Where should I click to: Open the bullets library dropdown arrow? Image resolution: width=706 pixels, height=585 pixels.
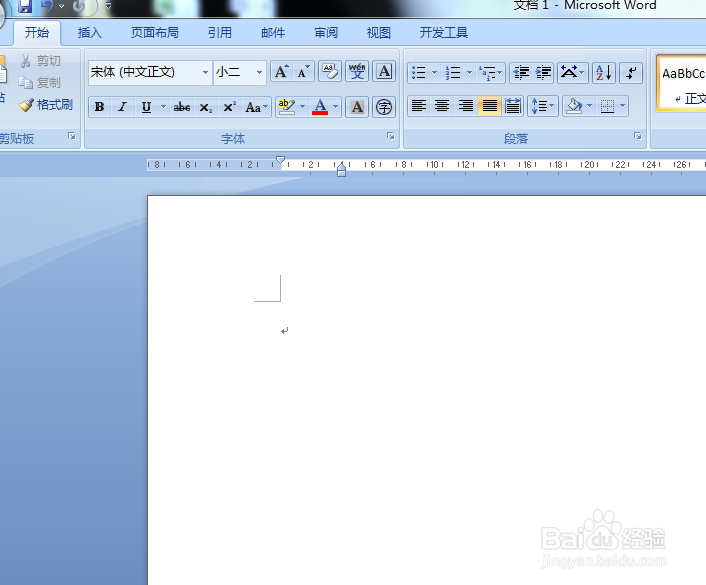(434, 73)
